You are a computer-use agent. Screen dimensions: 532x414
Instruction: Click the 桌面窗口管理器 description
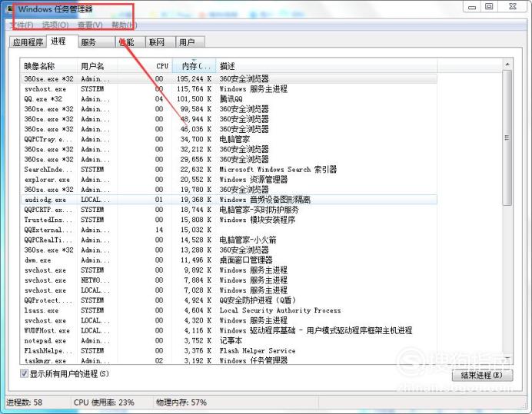[x=246, y=260]
